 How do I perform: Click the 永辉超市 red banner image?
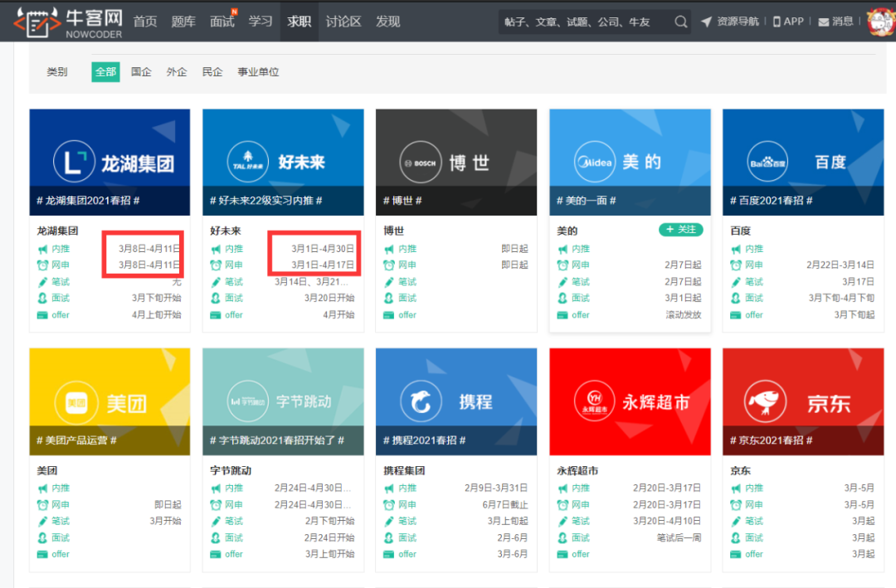click(x=630, y=401)
